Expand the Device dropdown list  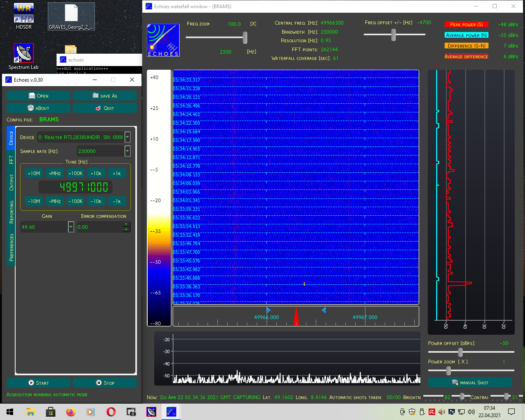pyautogui.click(x=128, y=137)
